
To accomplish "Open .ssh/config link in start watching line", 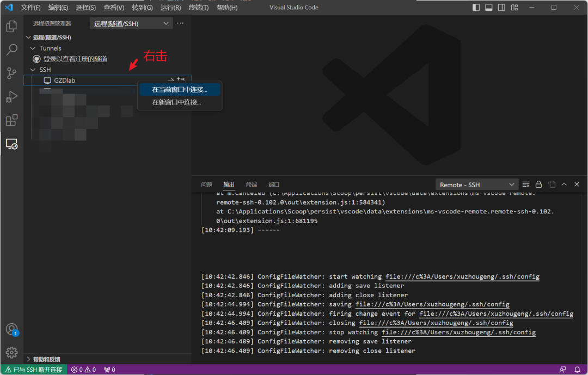I will point(462,276).
